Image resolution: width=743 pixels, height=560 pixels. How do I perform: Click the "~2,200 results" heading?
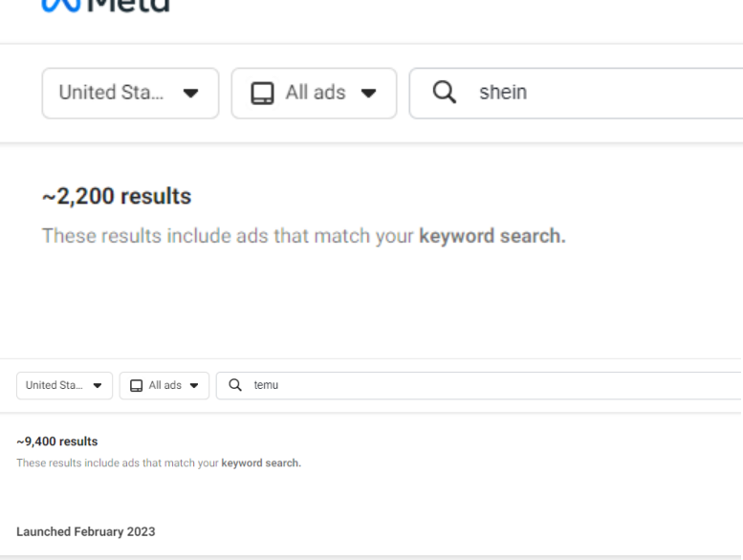pos(117,197)
